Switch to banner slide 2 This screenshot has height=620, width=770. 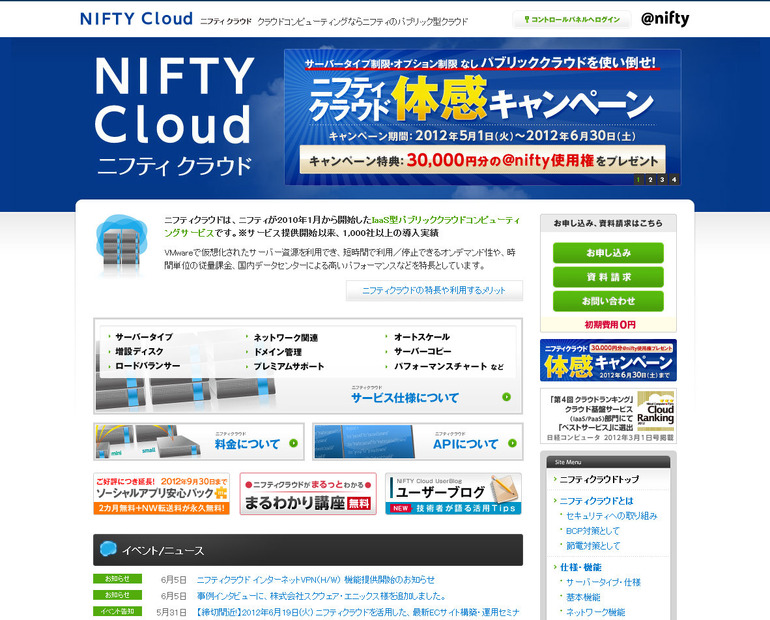click(x=650, y=180)
